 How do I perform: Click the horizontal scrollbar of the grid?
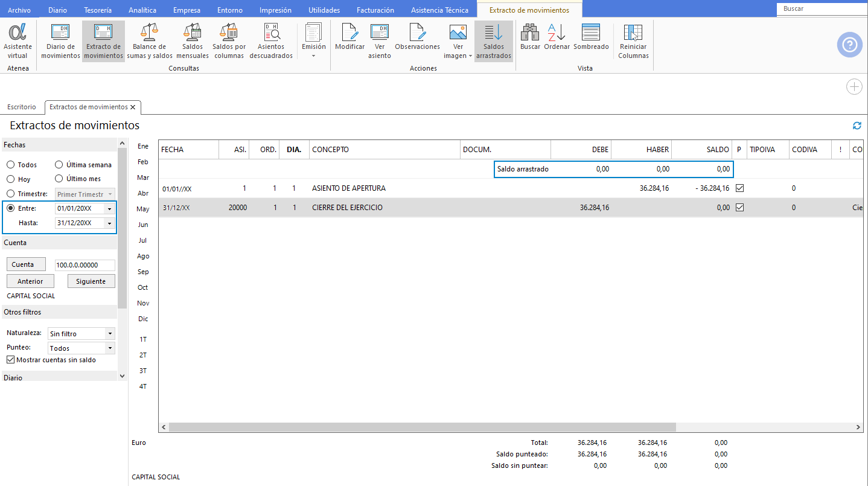[423, 427]
